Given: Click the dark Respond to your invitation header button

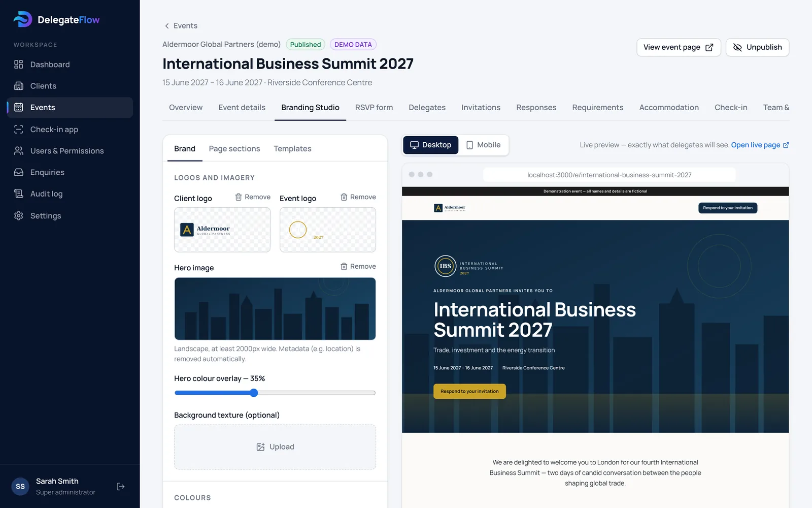Looking at the screenshot, I should coord(728,208).
